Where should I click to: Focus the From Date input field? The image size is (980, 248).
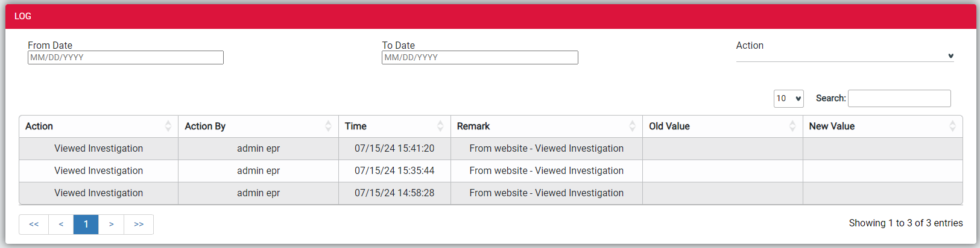(125, 58)
